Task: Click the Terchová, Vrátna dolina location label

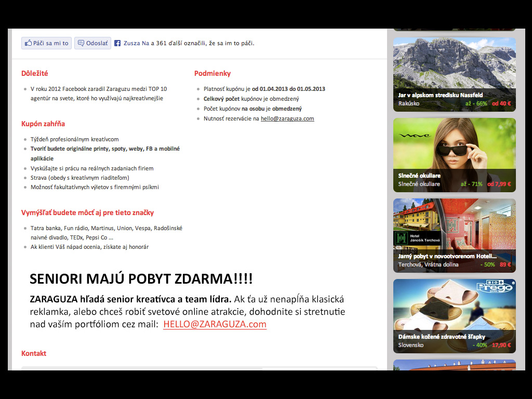Action: (x=428, y=264)
